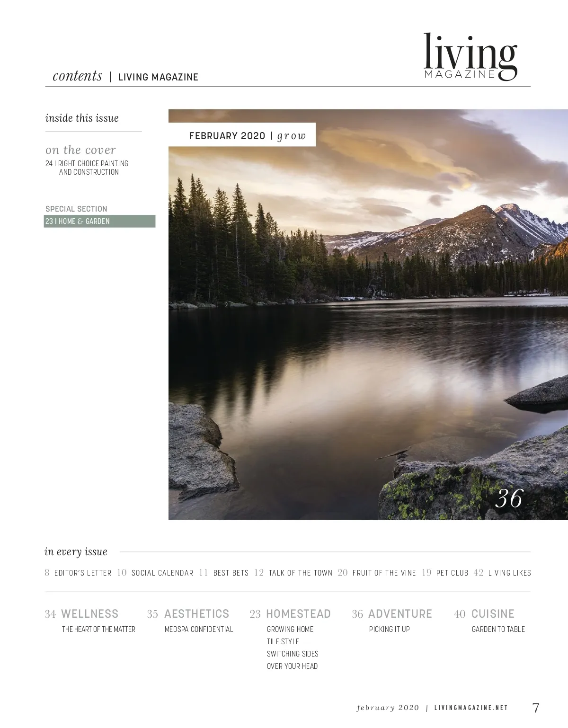Open Garden to Table under Cuisine
This screenshot has width=568, height=728.
coord(498,629)
